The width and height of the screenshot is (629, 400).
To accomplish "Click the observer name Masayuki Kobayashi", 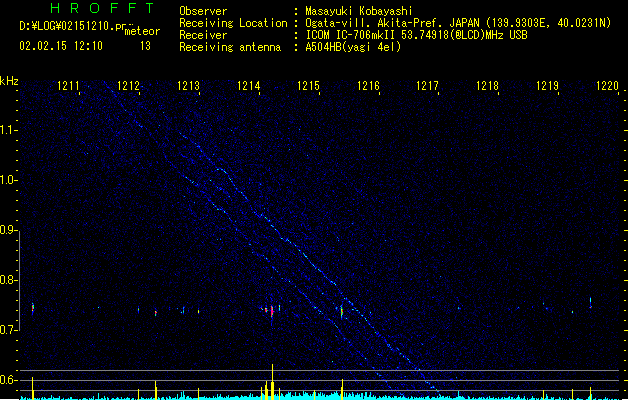I will (359, 11).
